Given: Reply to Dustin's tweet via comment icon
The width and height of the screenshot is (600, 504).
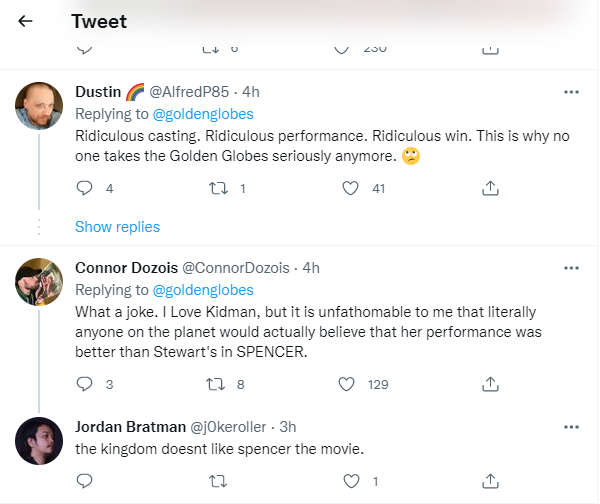Looking at the screenshot, I should coord(84,187).
